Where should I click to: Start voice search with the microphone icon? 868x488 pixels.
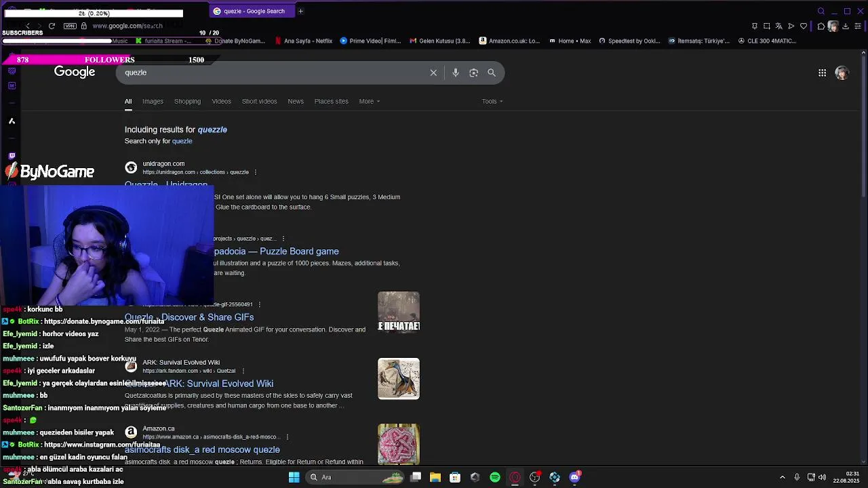click(x=456, y=73)
